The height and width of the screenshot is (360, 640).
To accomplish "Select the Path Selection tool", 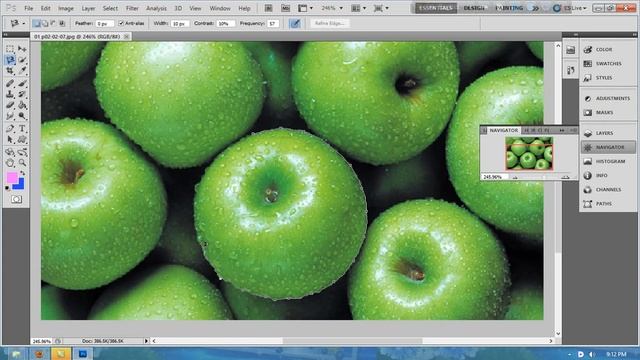I will (x=10, y=140).
